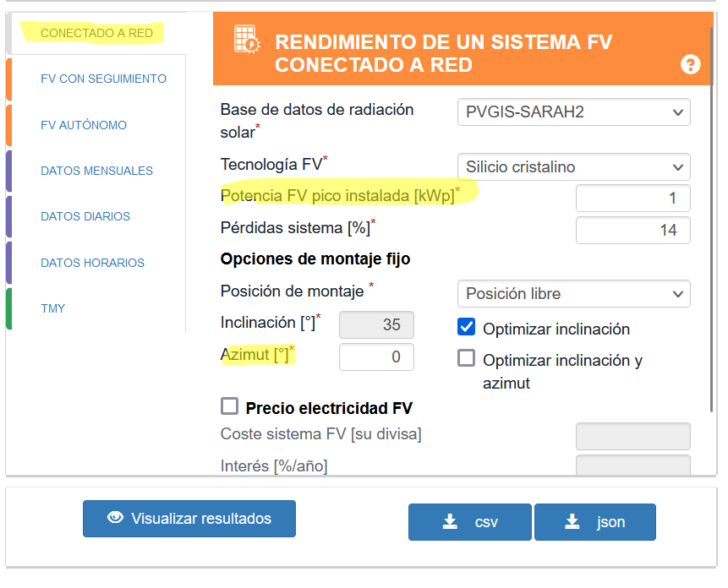This screenshot has width=728, height=588.
Task: Click the json download icon
Action: (573, 522)
